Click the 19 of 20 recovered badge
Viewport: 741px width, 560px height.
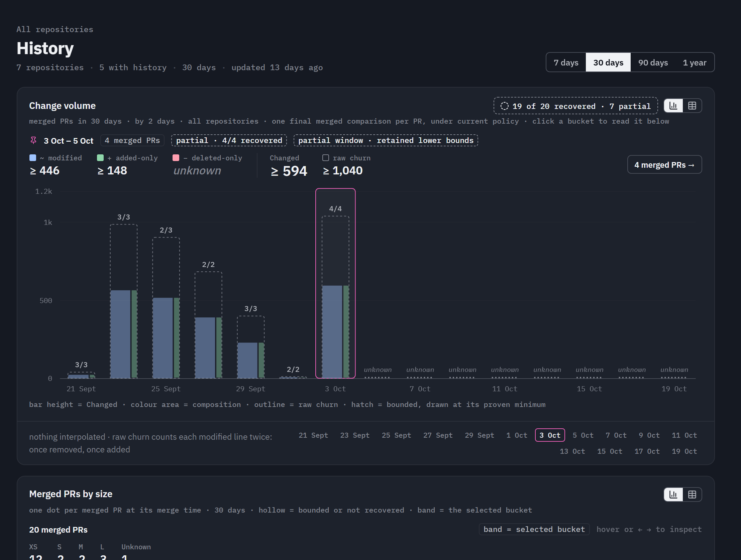[575, 106]
